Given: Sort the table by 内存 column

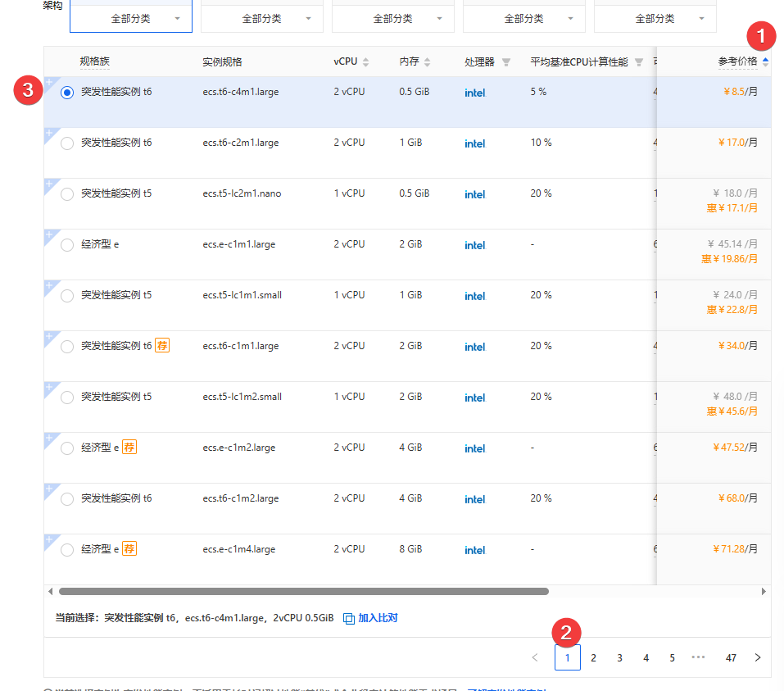Looking at the screenshot, I should pyautogui.click(x=427, y=62).
